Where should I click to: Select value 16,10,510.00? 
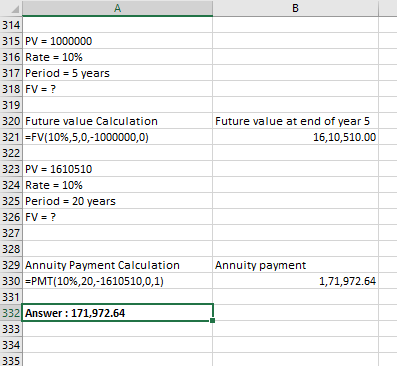[x=295, y=137]
